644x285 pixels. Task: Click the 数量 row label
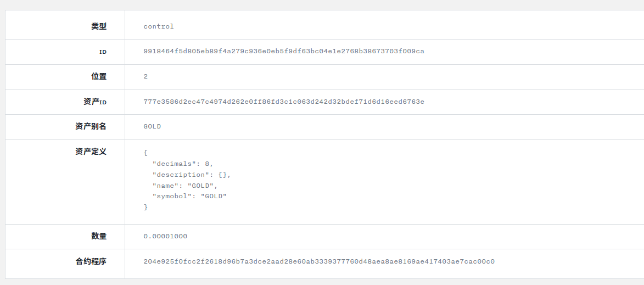click(99, 236)
